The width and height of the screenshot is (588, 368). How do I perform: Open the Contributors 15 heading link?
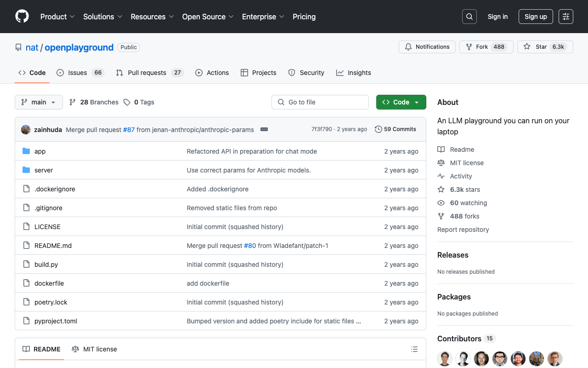pos(466,339)
